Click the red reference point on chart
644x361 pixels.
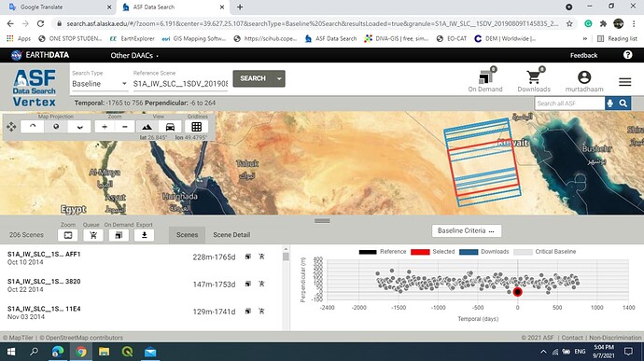click(517, 292)
